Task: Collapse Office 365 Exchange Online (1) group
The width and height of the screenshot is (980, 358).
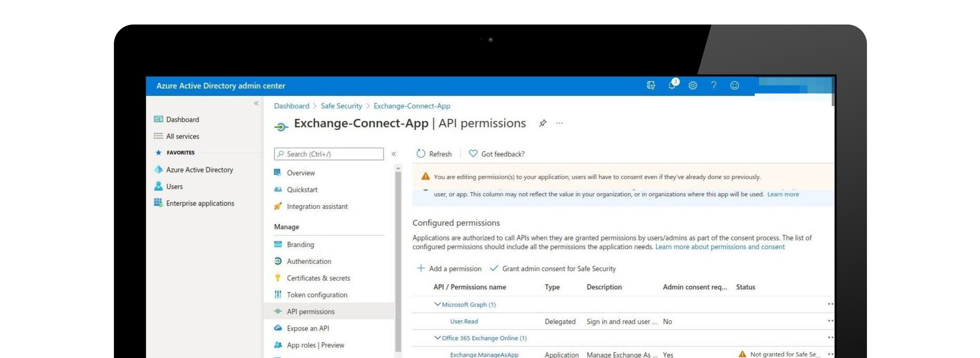Action: 438,338
